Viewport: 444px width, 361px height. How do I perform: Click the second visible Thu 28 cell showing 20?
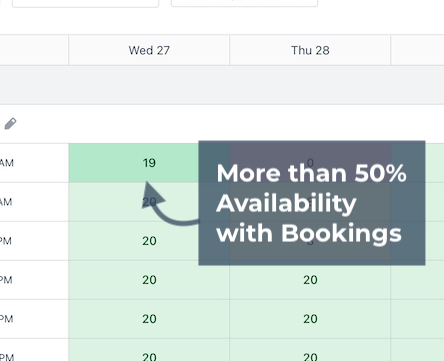pyautogui.click(x=310, y=319)
